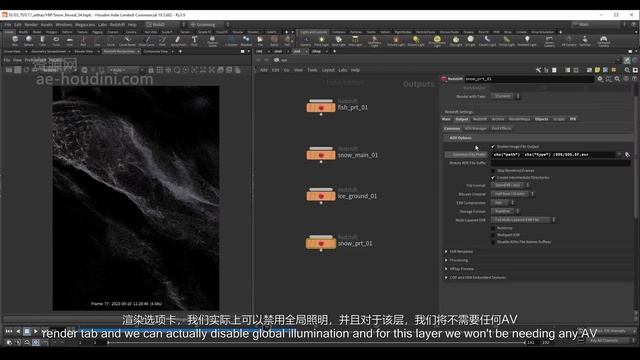
Task: Jump to first frame in playbar
Action: click(9, 331)
